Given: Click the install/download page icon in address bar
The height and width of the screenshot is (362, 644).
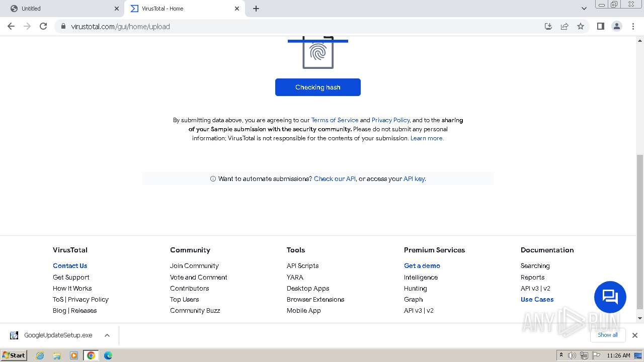Looking at the screenshot, I should pyautogui.click(x=548, y=26).
